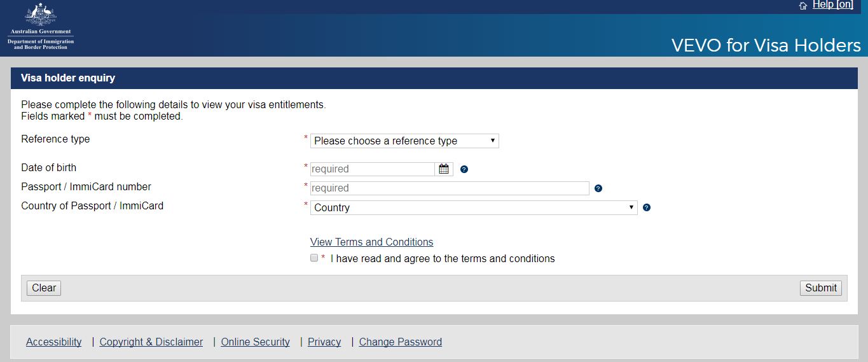Open the Copyright & Disclaimer link
The image size is (868, 362).
(151, 342)
